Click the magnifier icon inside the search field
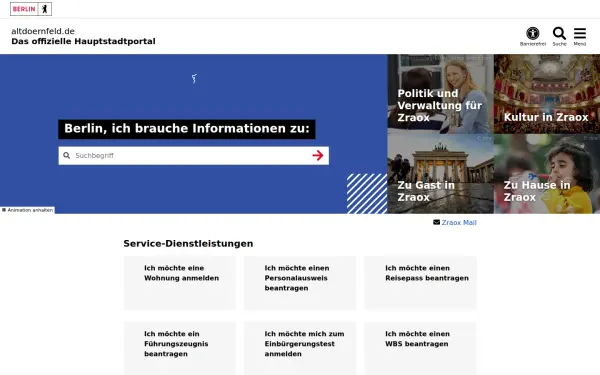Image resolution: width=600 pixels, height=375 pixels. [67, 155]
